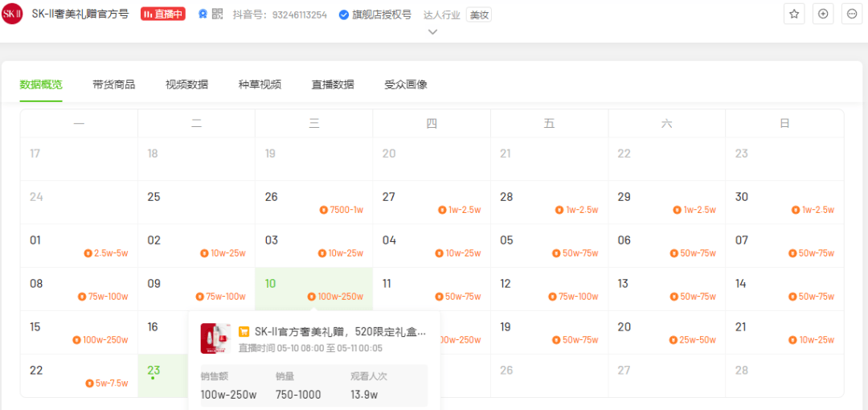
Task: Click the 1w-2.5w value on date 28
Action: point(583,210)
